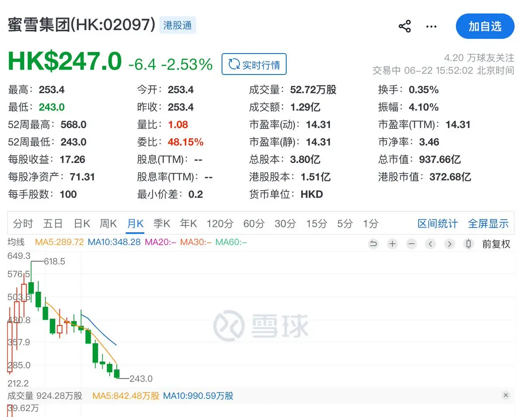Switch to 5分 chart tab
The width and height of the screenshot is (532, 417).
point(344,224)
